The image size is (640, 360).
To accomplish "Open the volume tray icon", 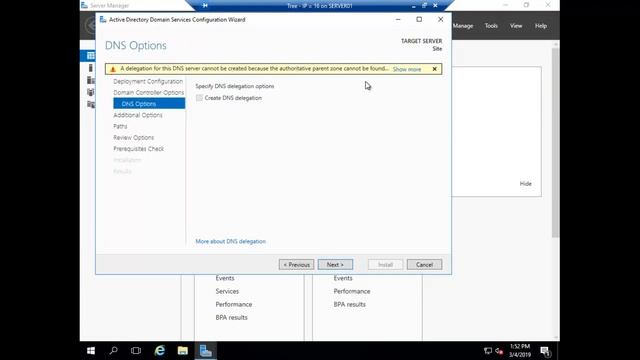I will tap(499, 351).
